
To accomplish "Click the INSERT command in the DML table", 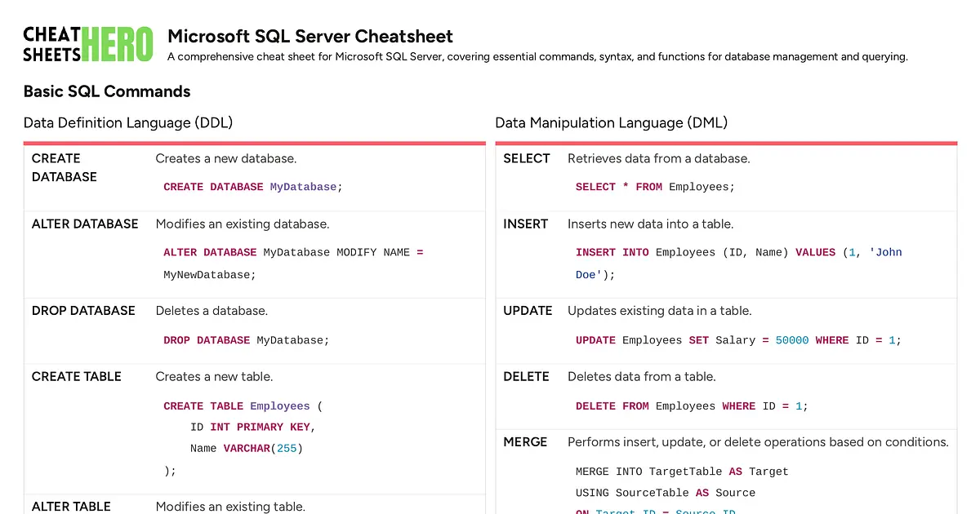I will [x=525, y=224].
